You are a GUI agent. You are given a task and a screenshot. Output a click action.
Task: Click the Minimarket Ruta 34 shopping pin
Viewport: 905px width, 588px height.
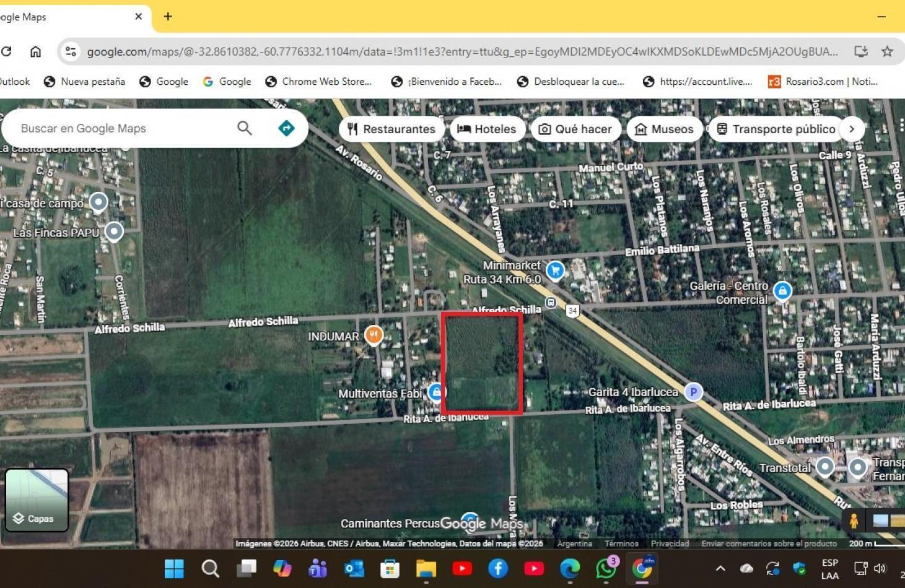[555, 270]
